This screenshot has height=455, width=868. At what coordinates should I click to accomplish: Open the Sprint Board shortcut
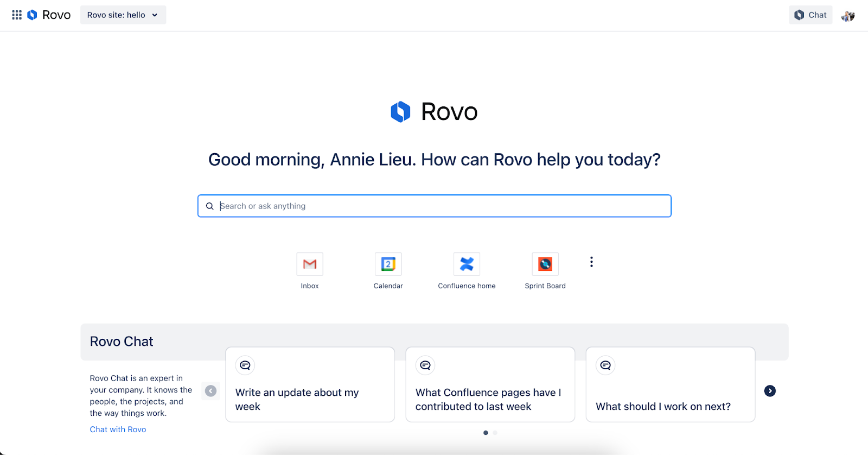[545, 264]
